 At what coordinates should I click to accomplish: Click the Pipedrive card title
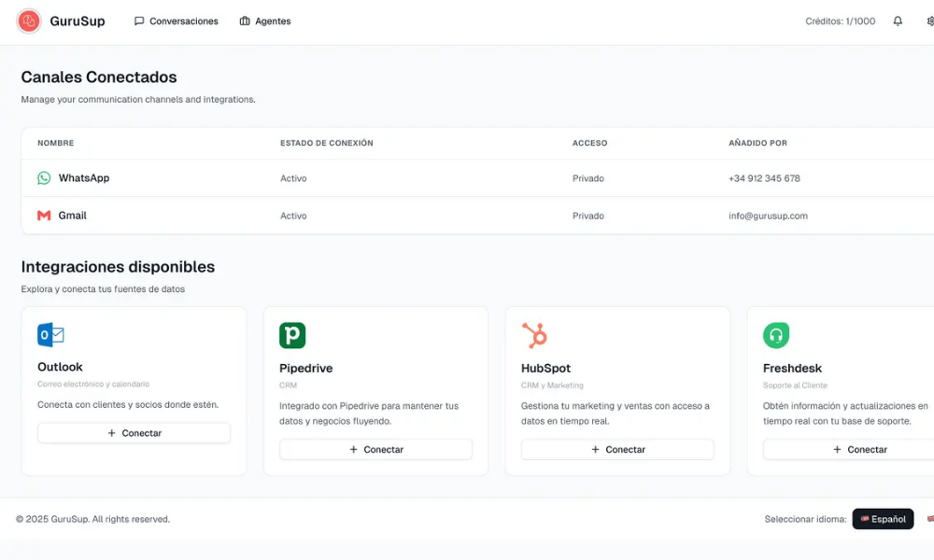[x=306, y=369]
